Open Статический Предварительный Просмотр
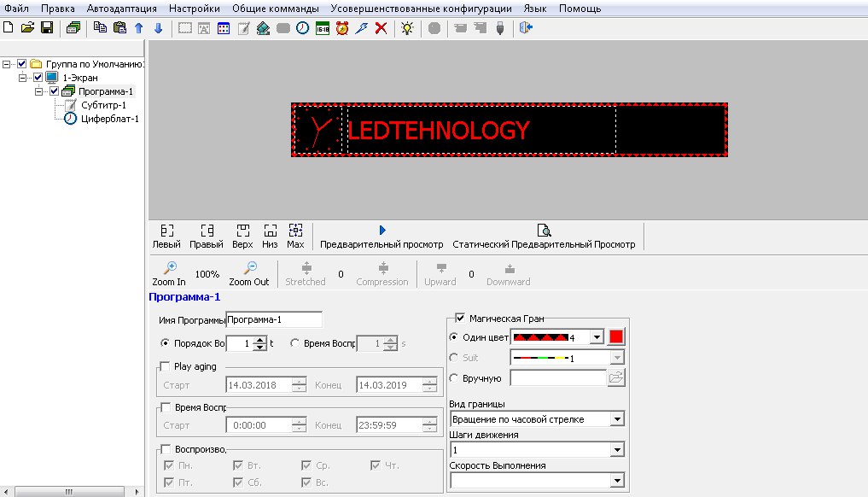 544,237
